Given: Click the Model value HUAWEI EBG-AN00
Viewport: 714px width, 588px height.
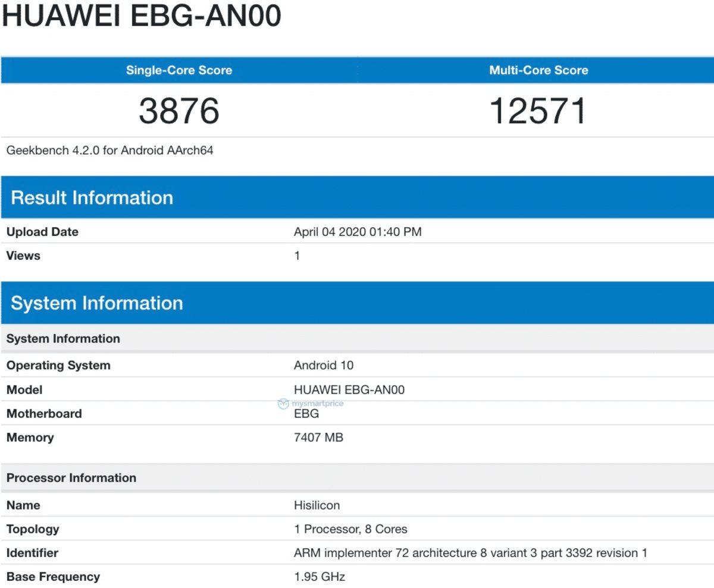Looking at the screenshot, I should [x=351, y=389].
